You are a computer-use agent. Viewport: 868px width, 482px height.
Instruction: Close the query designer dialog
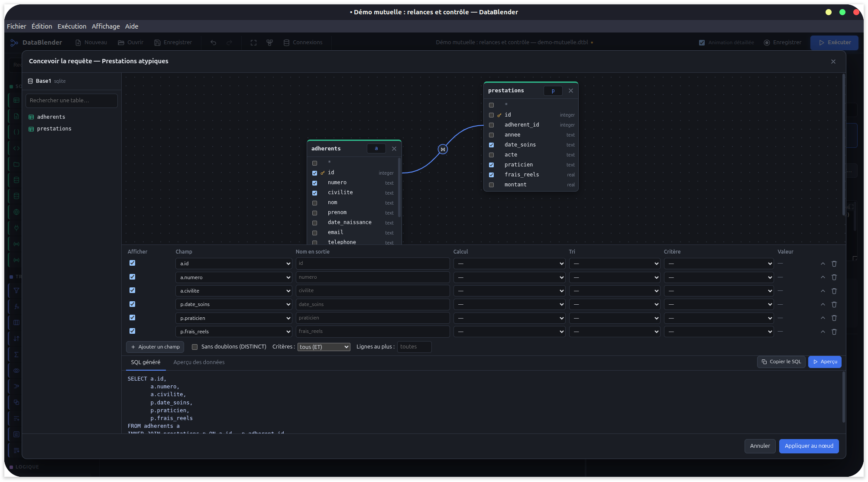[833, 62]
